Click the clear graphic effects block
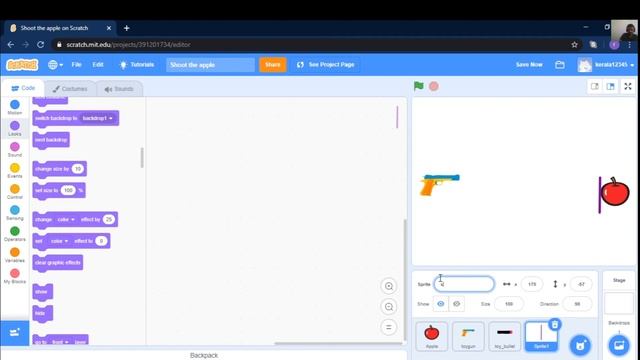 click(58, 262)
